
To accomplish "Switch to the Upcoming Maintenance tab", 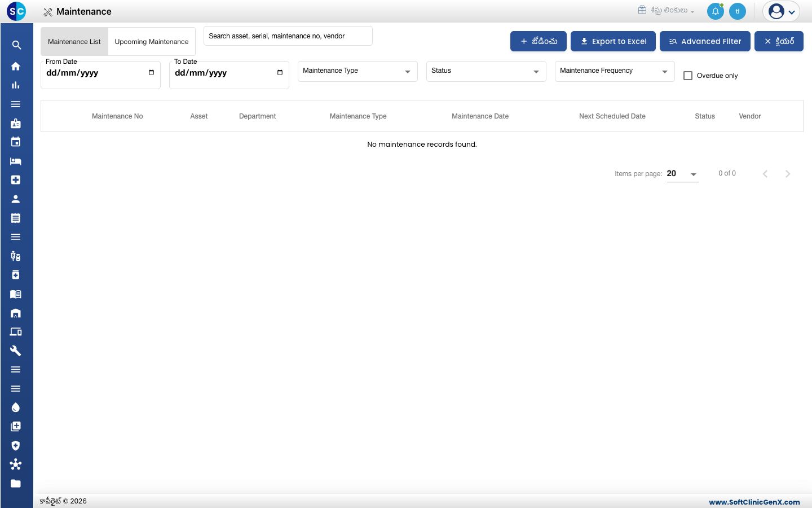I will (x=152, y=42).
